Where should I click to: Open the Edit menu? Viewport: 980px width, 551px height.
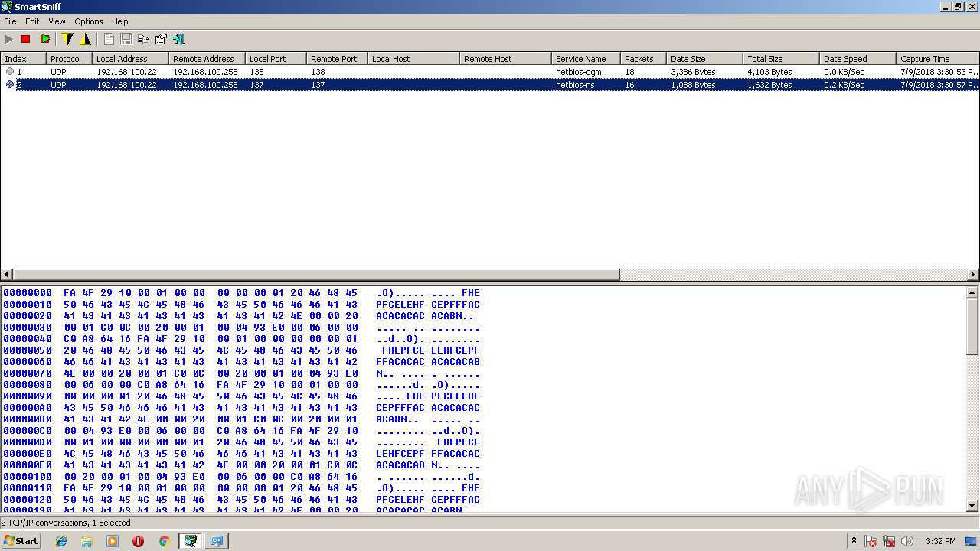coord(32,21)
